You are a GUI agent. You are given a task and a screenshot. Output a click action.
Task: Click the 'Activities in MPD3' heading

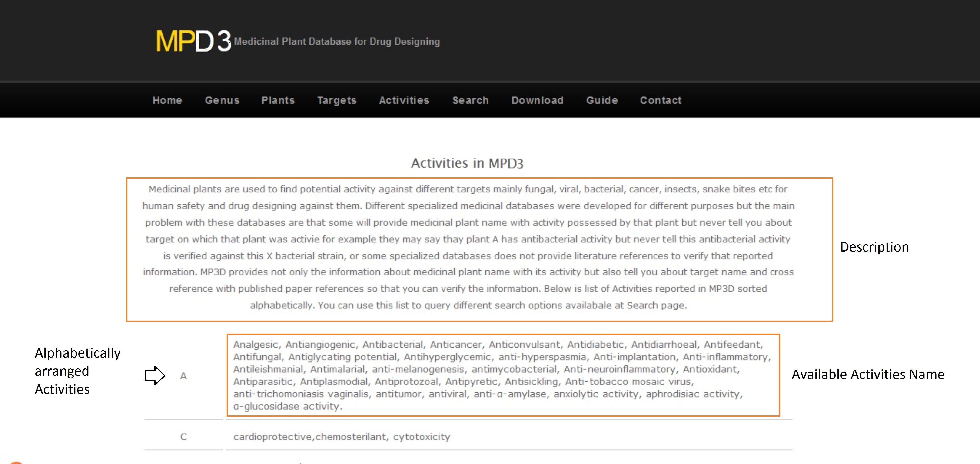pyautogui.click(x=467, y=163)
